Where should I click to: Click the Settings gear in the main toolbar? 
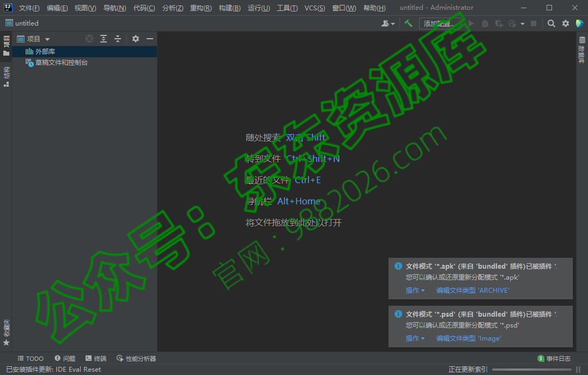[x=565, y=23]
